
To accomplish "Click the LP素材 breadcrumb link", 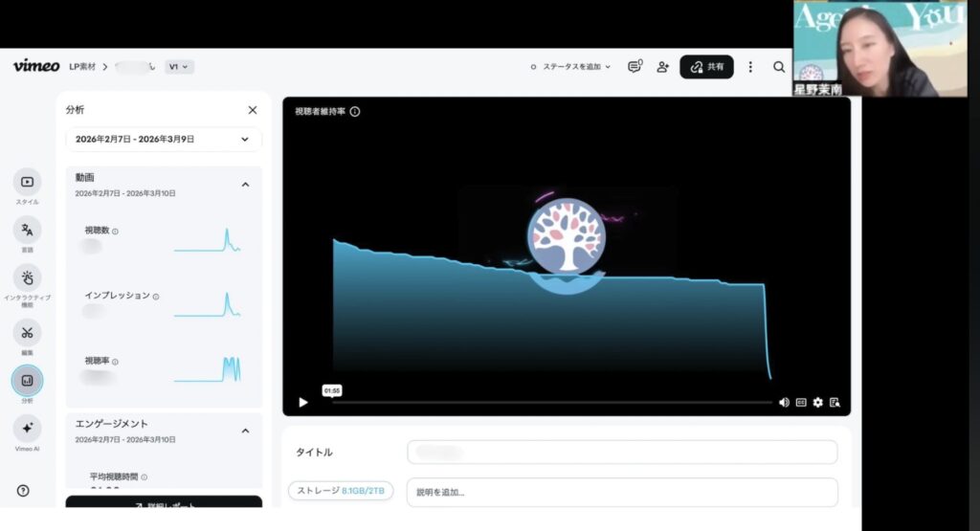I will (83, 67).
